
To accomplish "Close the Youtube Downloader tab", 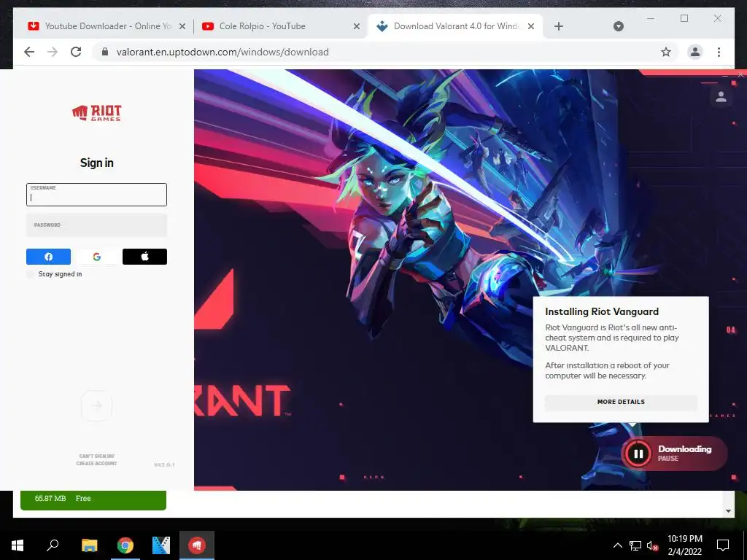I will [x=182, y=27].
